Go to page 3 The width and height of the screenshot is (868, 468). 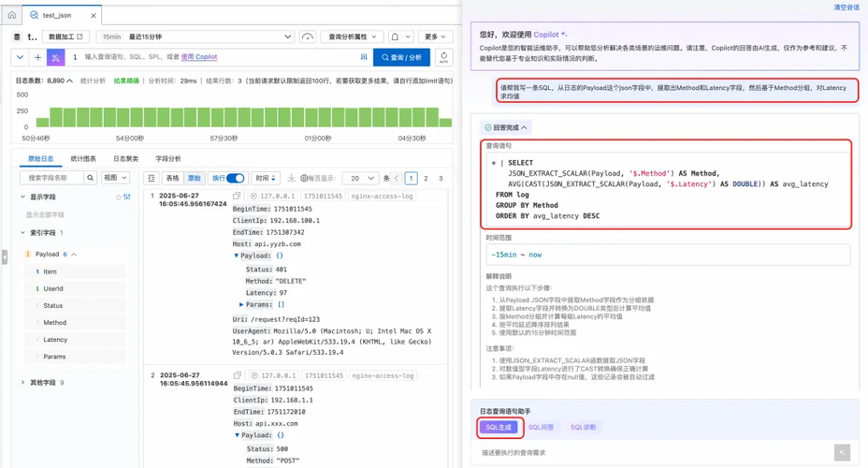pos(441,179)
